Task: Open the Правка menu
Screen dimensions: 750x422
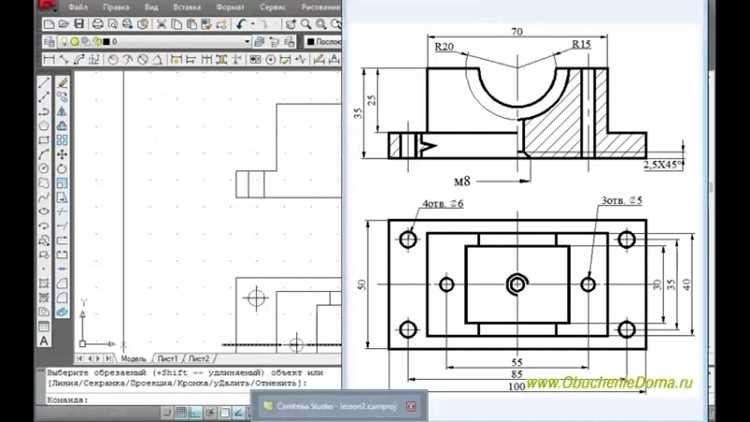Action: [x=116, y=7]
